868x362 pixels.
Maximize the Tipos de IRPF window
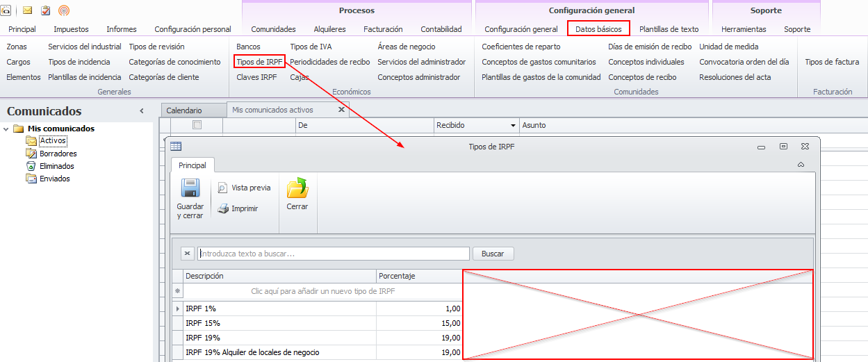pyautogui.click(x=783, y=147)
